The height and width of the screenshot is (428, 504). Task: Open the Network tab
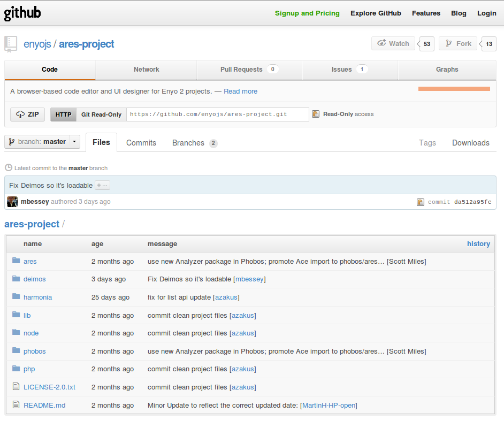click(146, 70)
